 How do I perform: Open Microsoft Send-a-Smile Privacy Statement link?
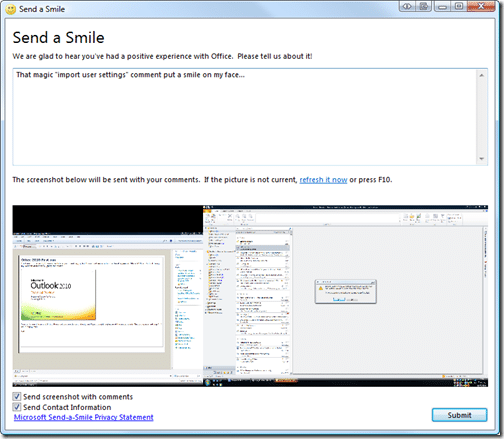coord(83,417)
